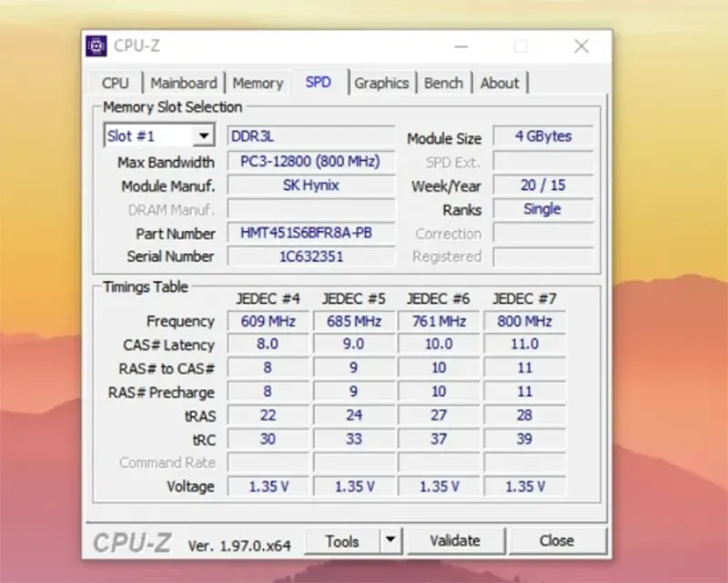Click the Timings Table group title
Image resolution: width=728 pixels, height=583 pixels.
point(146,286)
